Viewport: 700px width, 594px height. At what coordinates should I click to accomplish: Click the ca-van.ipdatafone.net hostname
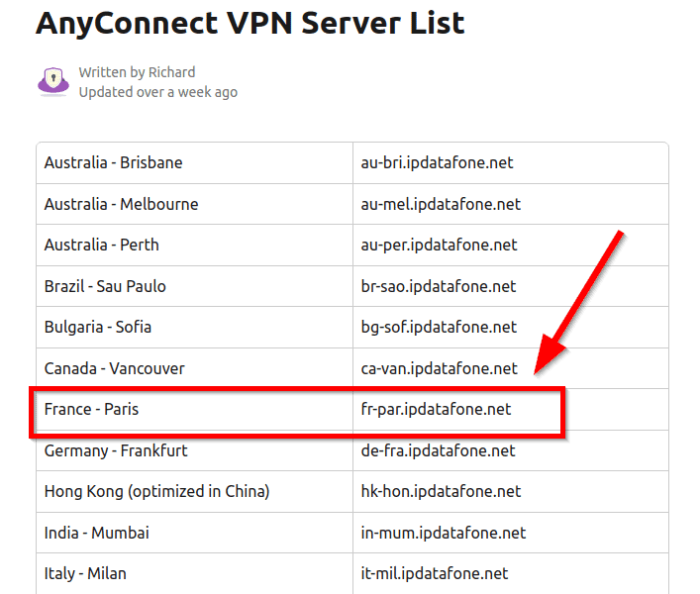(x=439, y=368)
